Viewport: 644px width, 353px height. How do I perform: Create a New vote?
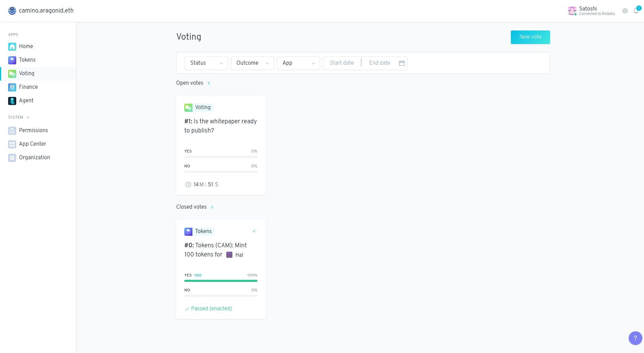pos(530,37)
